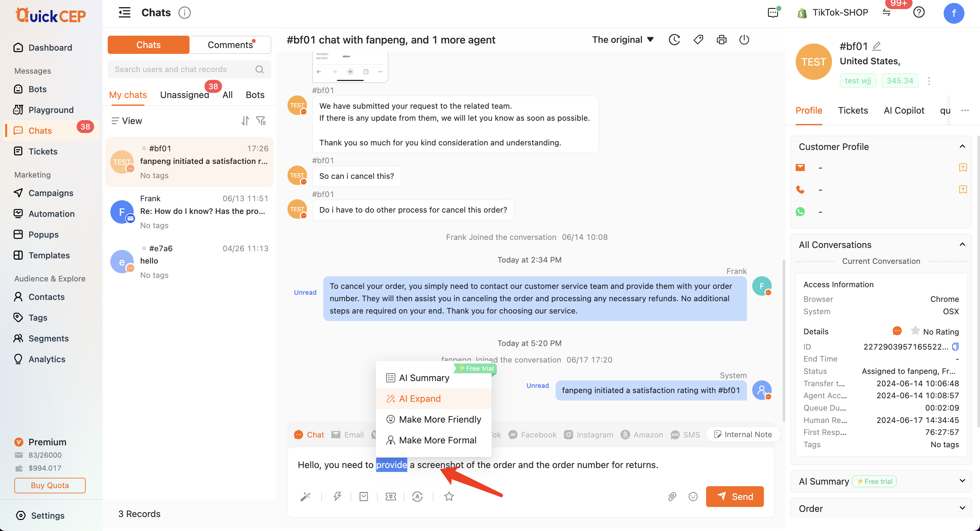Collapse the All Conversations section

[x=962, y=244]
